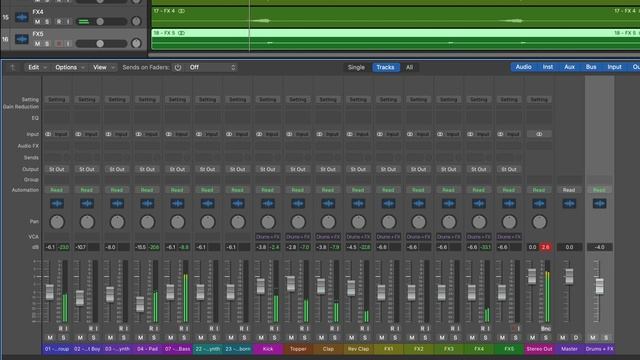This screenshot has height=360, width=640.
Task: Select the Kick channel name label
Action: (268, 349)
